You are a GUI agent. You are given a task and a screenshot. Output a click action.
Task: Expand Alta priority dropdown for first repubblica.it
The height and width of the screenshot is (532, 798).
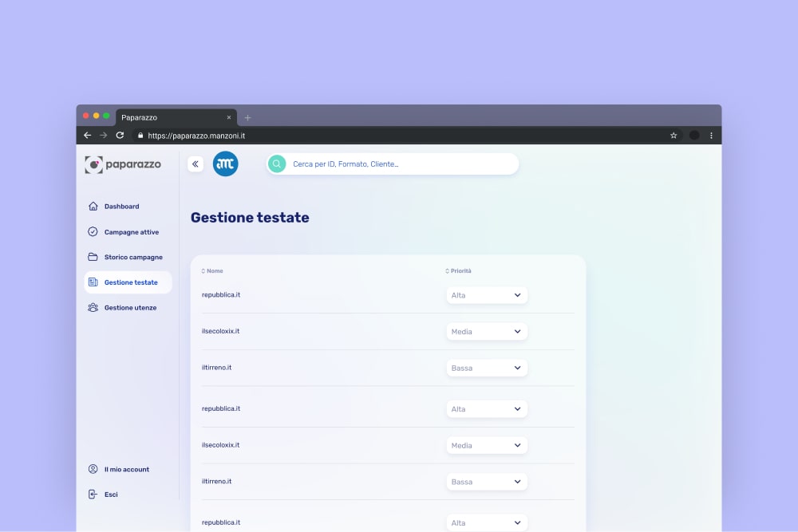(x=486, y=295)
